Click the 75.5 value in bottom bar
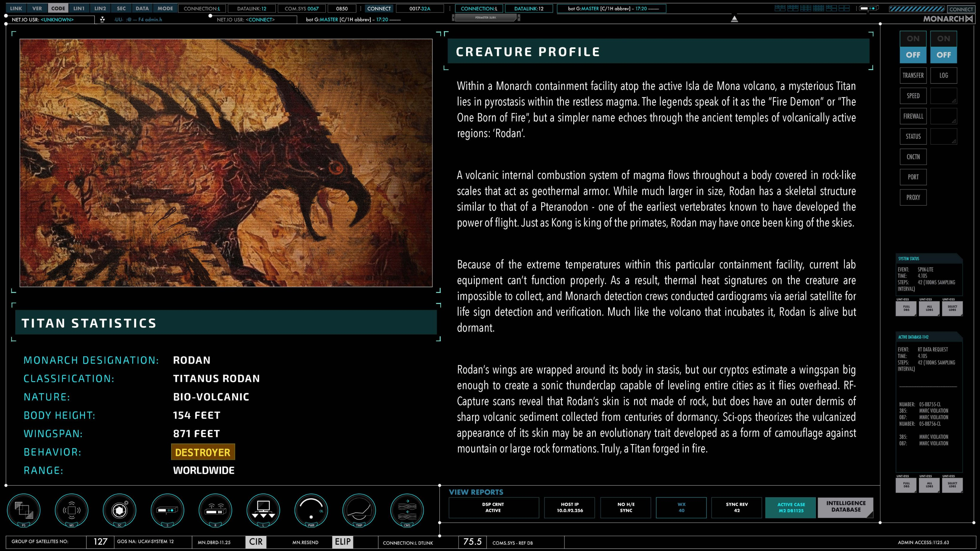 472,541
